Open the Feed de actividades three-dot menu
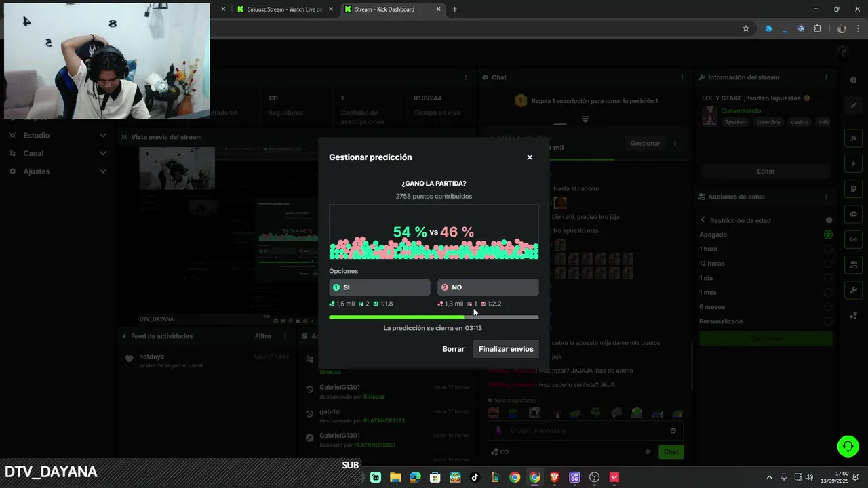The height and width of the screenshot is (488, 868). click(285, 336)
